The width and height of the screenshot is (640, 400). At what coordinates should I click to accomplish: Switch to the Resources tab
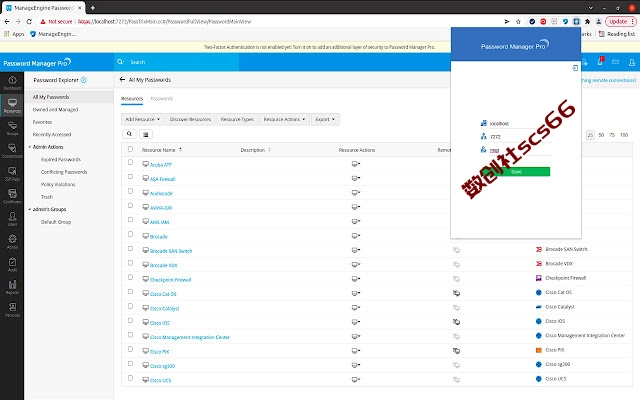(x=132, y=99)
